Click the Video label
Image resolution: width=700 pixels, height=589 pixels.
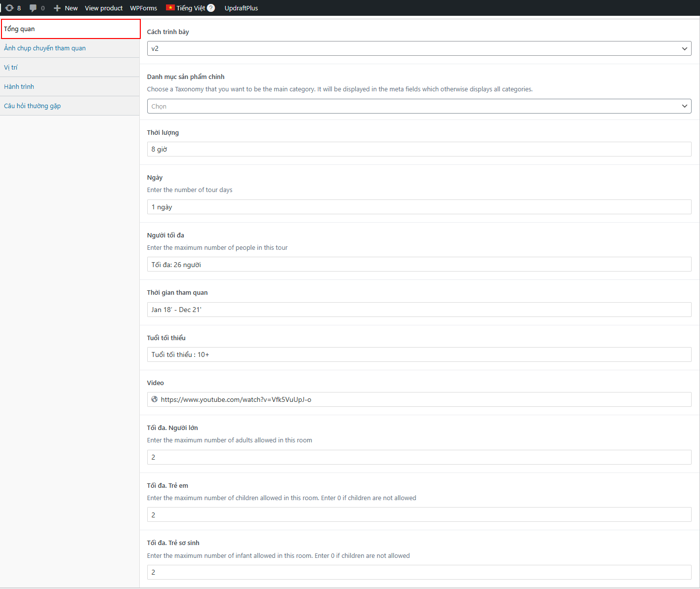tap(156, 383)
